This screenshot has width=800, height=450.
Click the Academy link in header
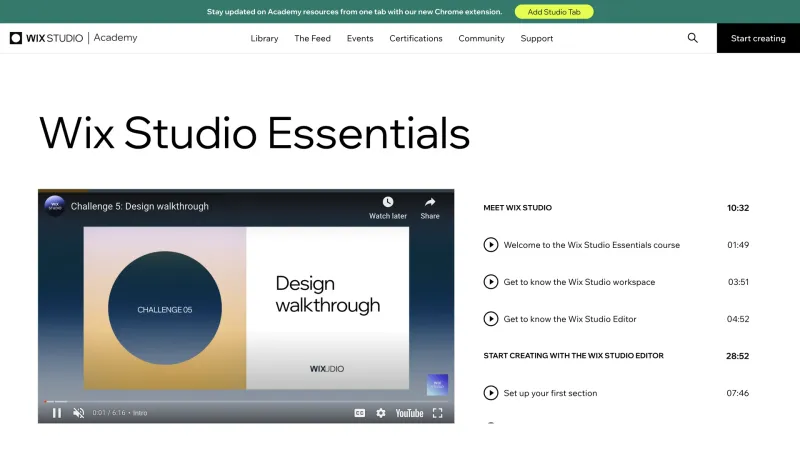coord(115,38)
